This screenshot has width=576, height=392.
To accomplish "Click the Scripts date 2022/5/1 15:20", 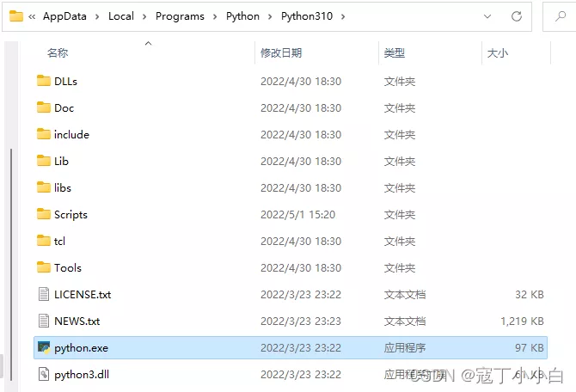I will pos(298,215).
